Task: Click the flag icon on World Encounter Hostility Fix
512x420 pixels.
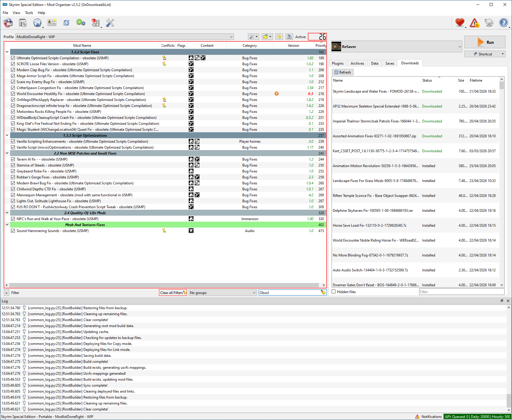Action: (277, 94)
